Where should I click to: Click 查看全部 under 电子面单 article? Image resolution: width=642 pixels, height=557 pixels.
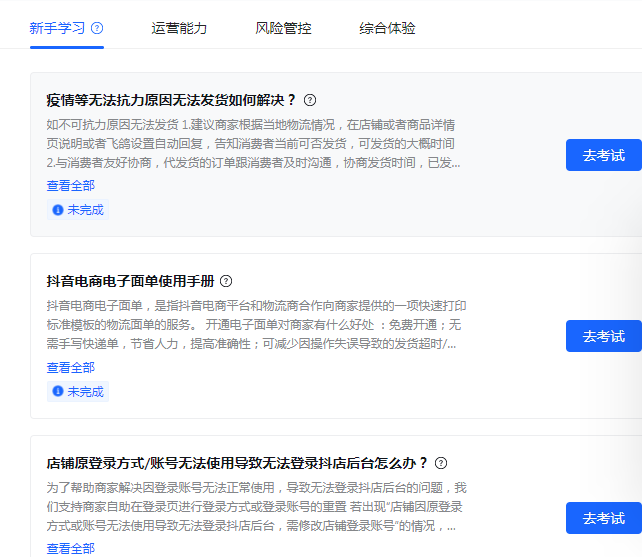tap(71, 367)
